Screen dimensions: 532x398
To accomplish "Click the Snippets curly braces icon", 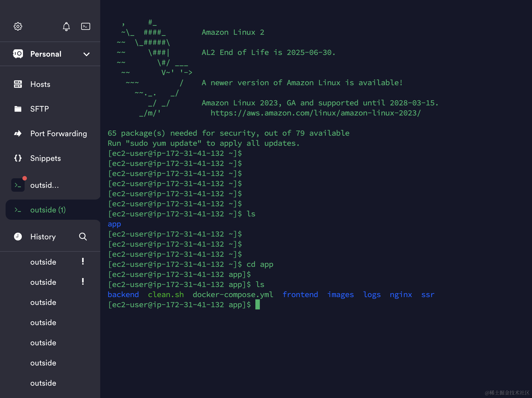I will [18, 158].
